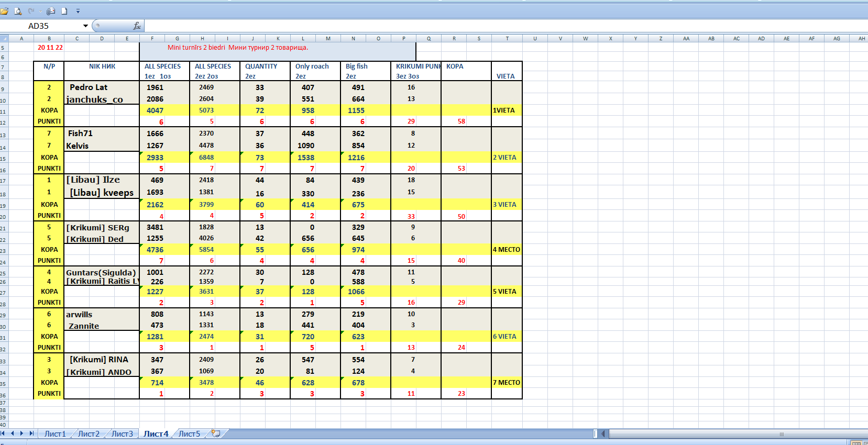Screen dimensions: 868x445
Task: Select the [Libau] kveeps name cell
Action: (x=102, y=193)
